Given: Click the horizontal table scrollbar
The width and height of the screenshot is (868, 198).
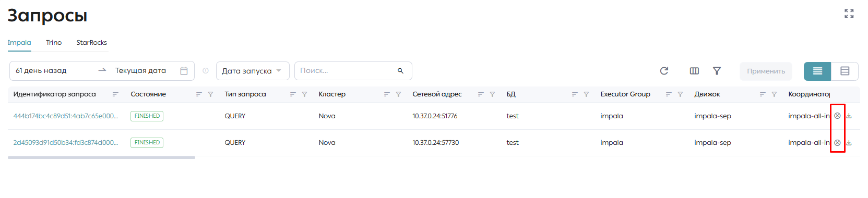Looking at the screenshot, I should point(101,157).
